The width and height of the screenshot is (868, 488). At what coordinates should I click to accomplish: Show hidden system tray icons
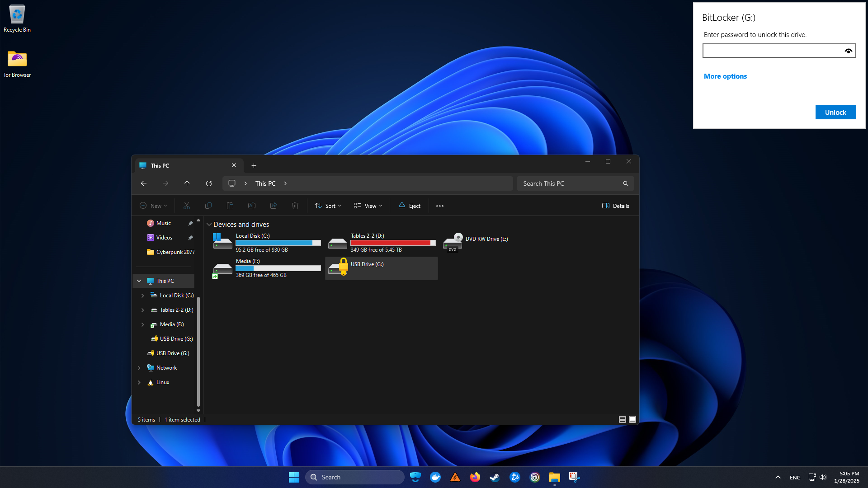pos(778,477)
